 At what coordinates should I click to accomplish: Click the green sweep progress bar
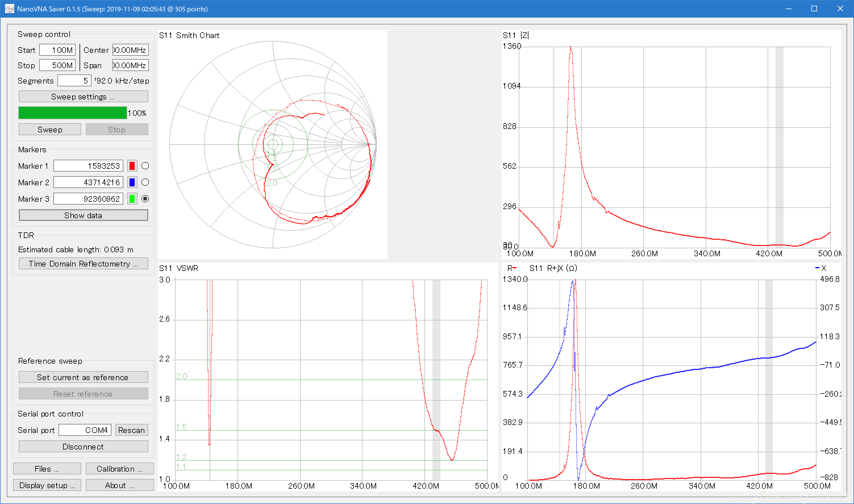(x=73, y=113)
